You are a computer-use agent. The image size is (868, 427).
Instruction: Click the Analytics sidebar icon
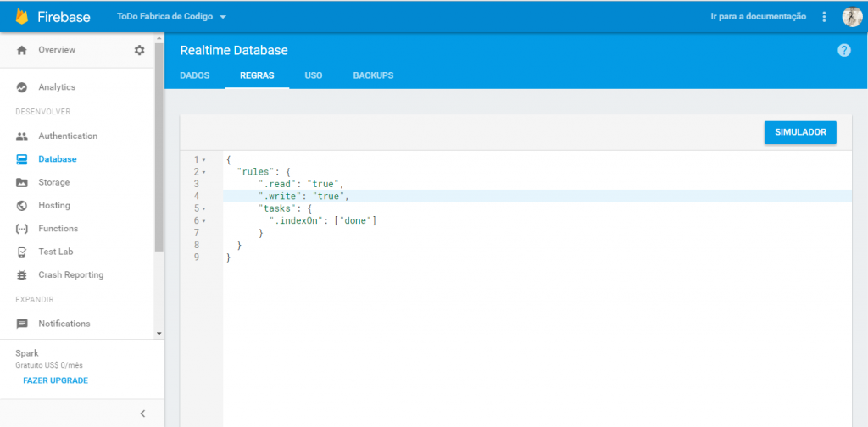(22, 87)
